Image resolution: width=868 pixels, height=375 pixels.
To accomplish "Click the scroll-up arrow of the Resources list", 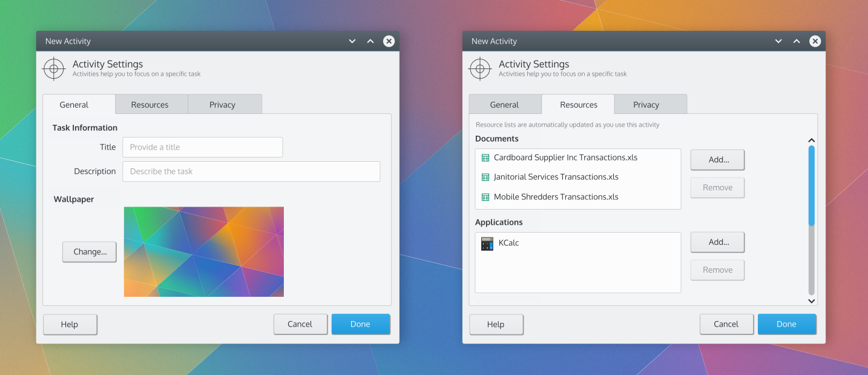I will (x=812, y=141).
